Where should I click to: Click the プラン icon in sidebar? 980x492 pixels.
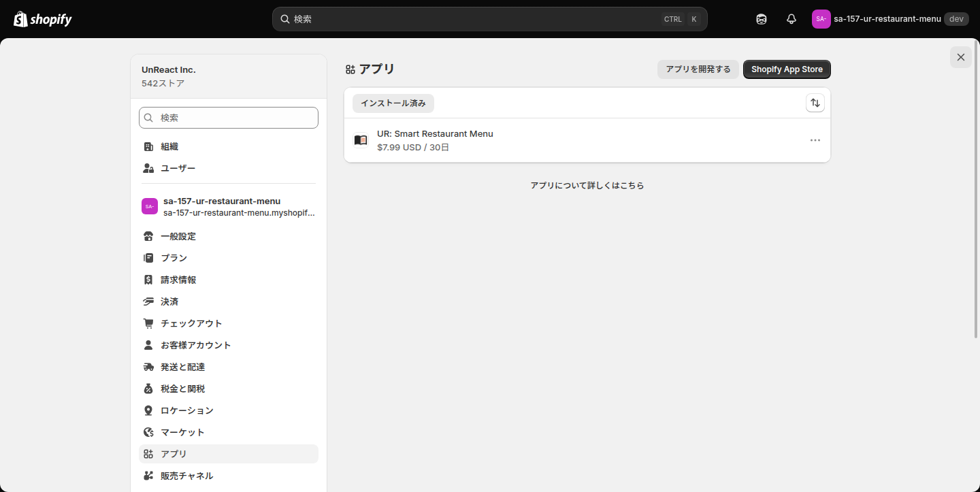pyautogui.click(x=148, y=258)
